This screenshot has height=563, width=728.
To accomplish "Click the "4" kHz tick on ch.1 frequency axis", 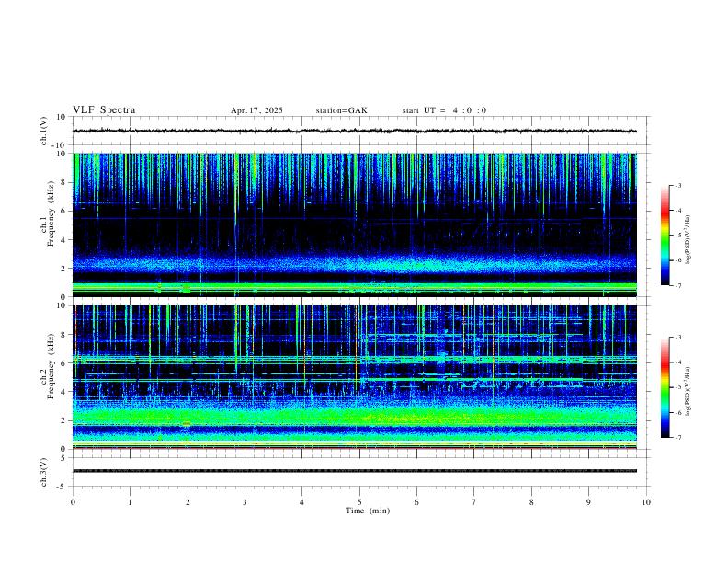I will 63,240.
